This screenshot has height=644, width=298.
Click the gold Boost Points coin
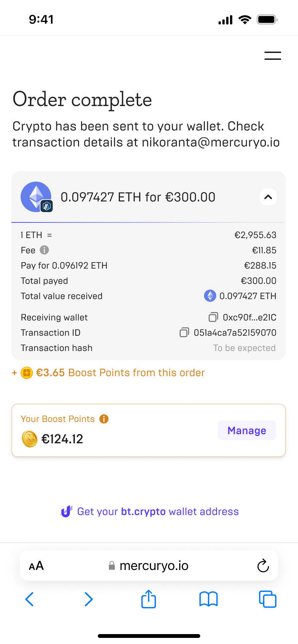30,439
